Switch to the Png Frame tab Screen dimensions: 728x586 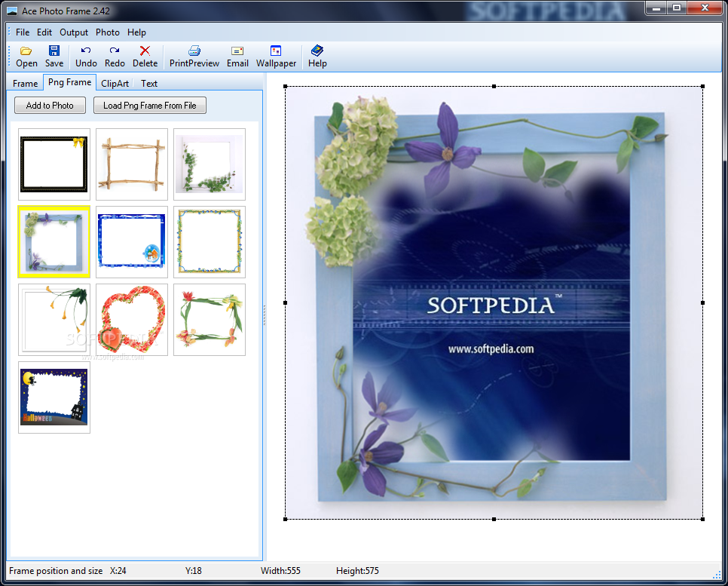69,82
